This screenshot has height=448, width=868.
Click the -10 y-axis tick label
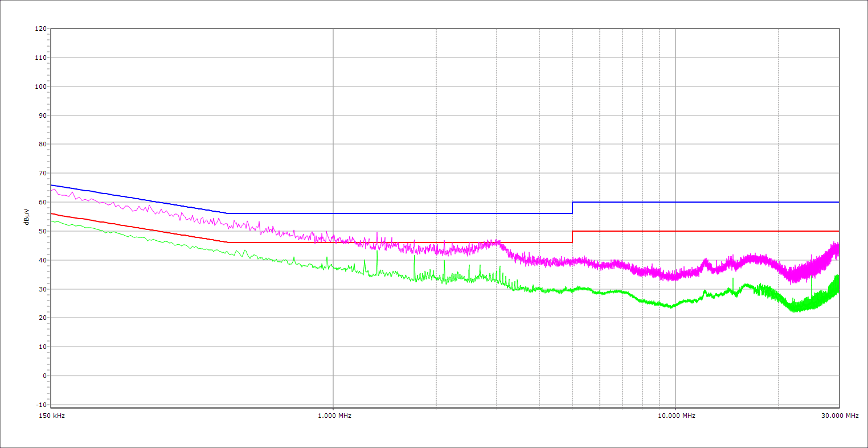coord(40,405)
